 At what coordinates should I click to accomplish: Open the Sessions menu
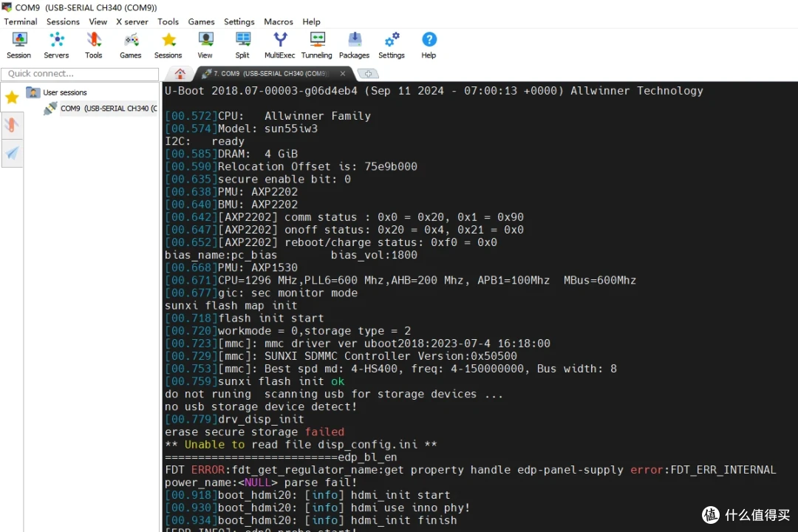tap(63, 21)
